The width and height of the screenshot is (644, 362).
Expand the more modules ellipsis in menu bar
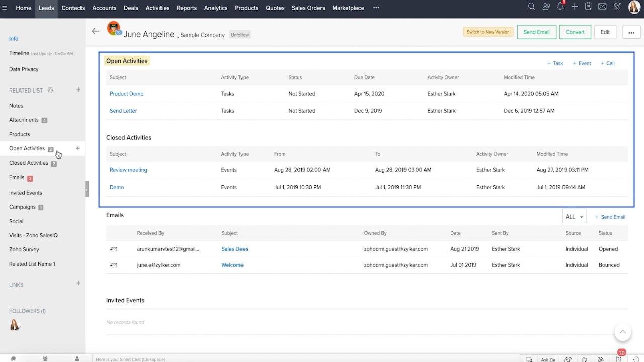[x=376, y=8]
